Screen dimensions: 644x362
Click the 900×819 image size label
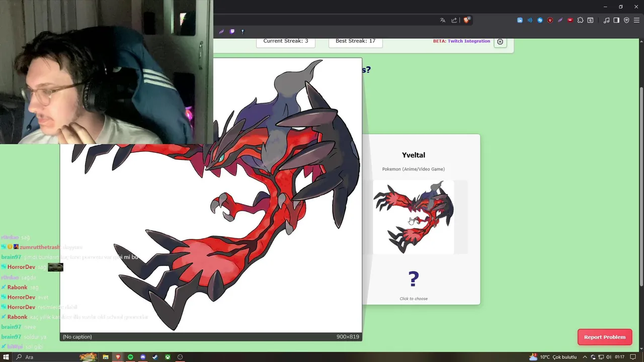[x=348, y=337]
